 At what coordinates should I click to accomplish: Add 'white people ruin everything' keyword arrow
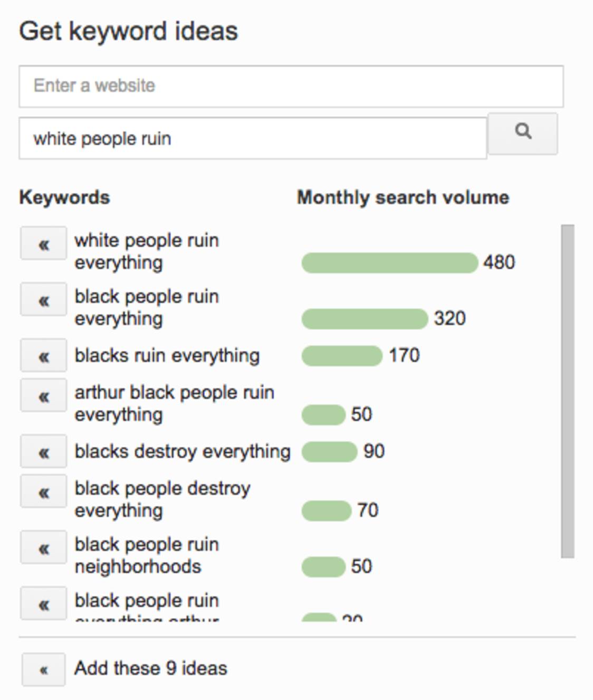coord(43,243)
